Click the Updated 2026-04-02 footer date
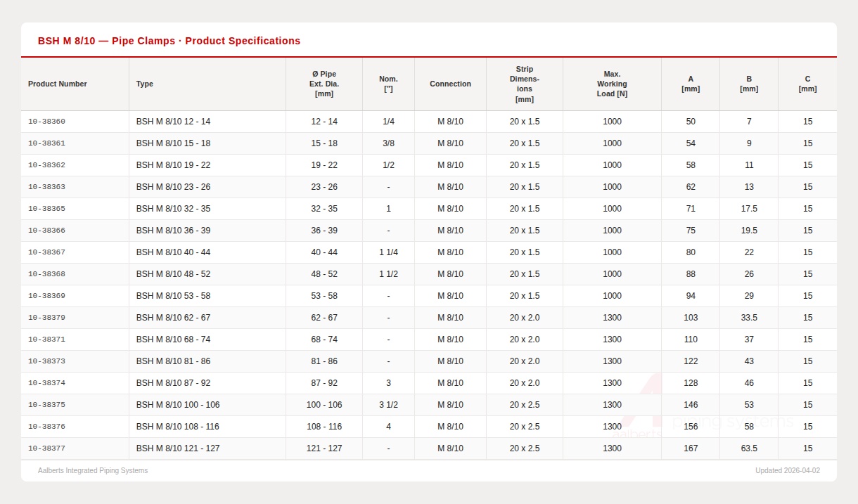858x504 pixels. (787, 471)
